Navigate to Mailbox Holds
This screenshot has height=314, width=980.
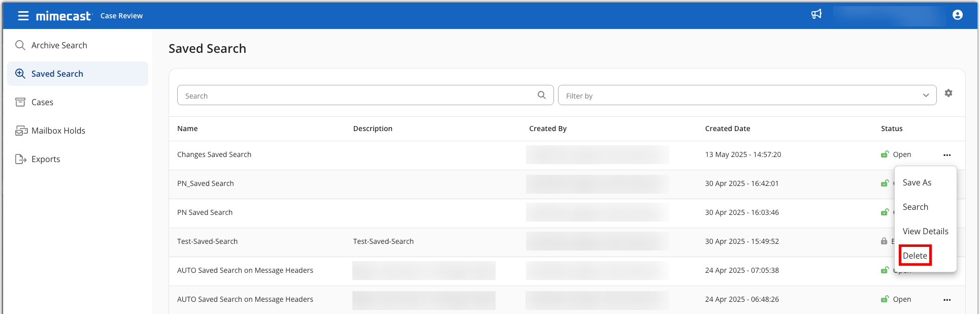[58, 131]
